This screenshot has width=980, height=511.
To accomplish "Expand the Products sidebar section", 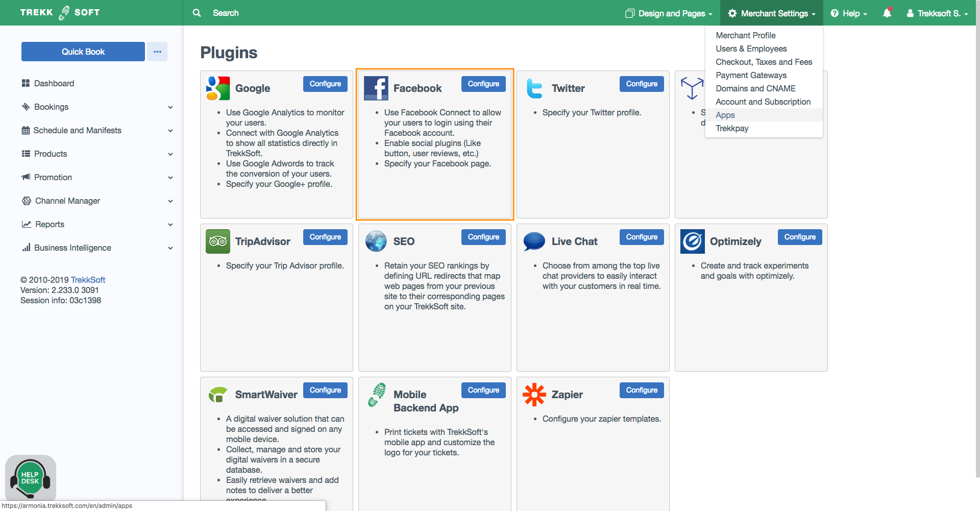I will (x=170, y=154).
